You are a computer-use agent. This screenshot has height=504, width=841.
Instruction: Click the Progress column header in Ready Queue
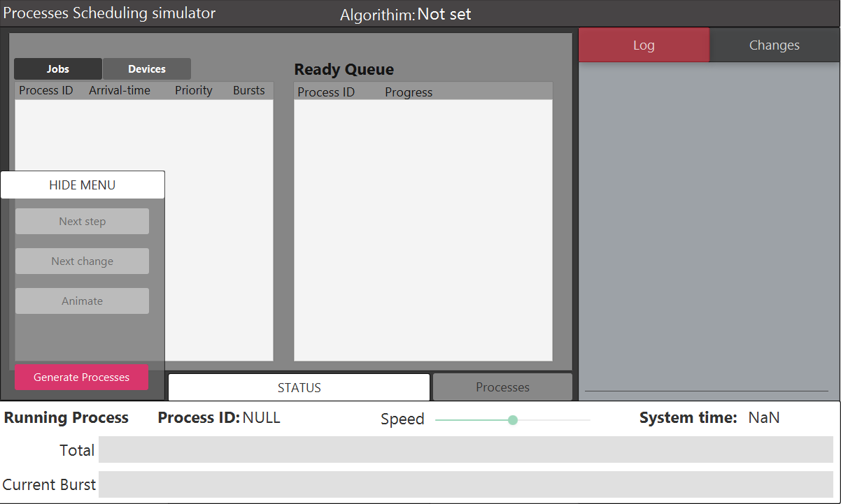(x=409, y=92)
